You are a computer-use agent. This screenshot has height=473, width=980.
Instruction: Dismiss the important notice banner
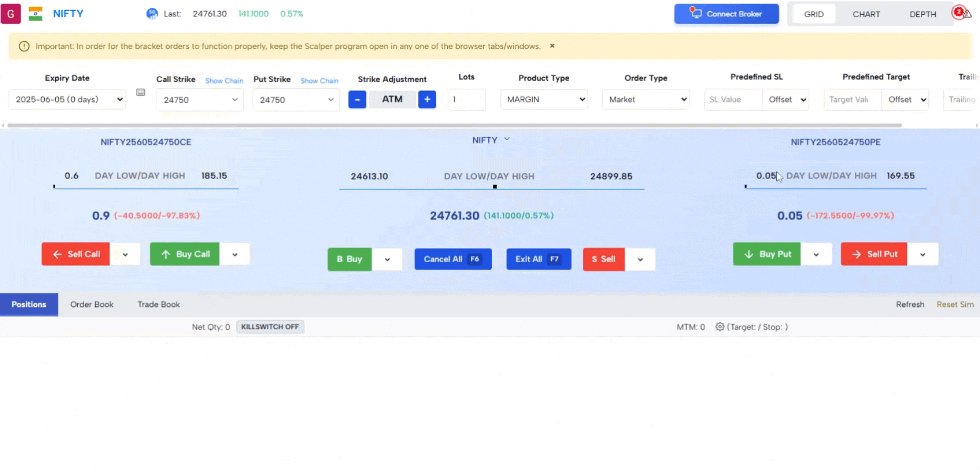click(x=552, y=46)
